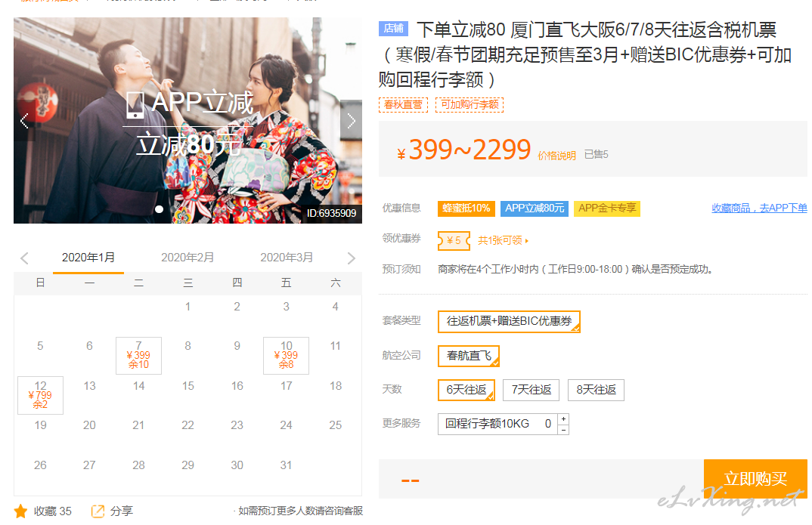Click APP立减80元 promotion tag
Image resolution: width=812 pixels, height=525 pixels.
[x=535, y=208]
